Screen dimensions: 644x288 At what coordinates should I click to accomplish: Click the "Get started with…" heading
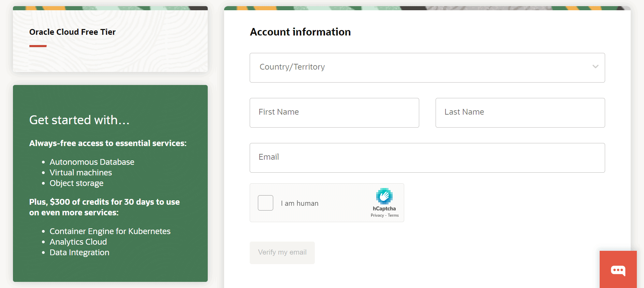point(79,120)
